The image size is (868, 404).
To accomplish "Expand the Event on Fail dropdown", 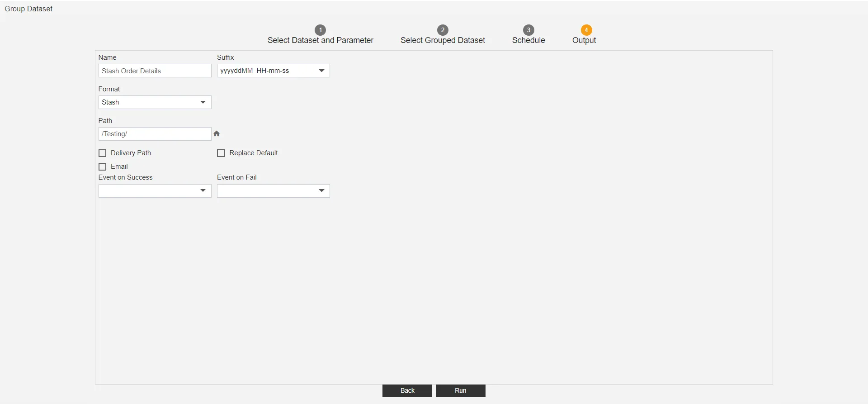I will click(x=273, y=191).
